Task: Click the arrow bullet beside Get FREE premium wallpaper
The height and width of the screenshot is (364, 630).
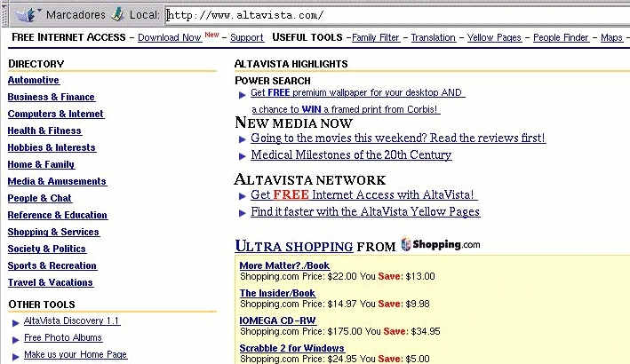Action: point(242,95)
